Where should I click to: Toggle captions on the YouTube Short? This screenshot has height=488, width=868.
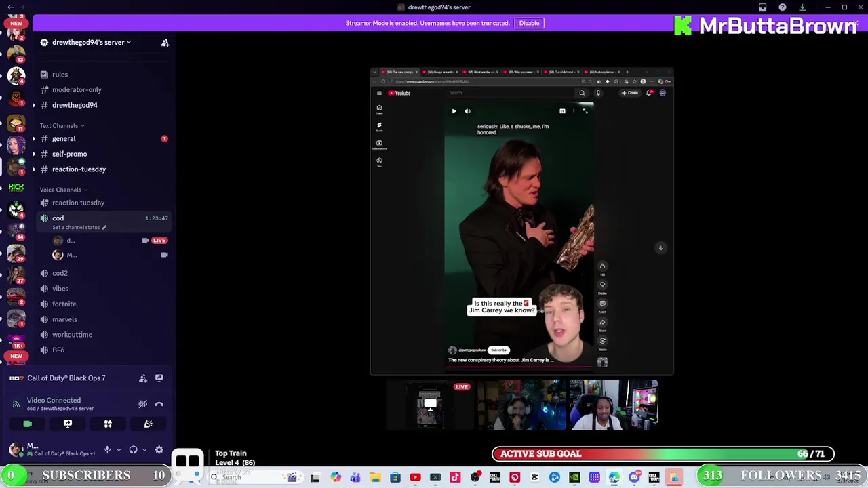pos(562,111)
